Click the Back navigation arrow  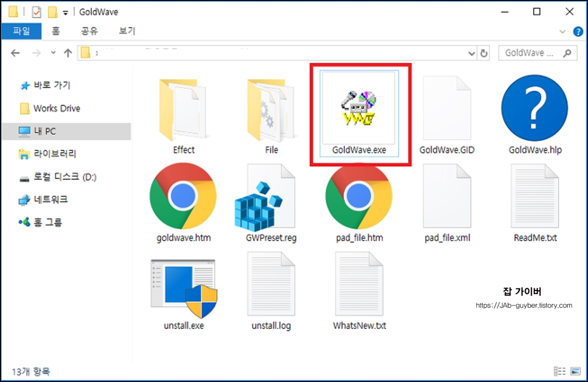pos(16,53)
